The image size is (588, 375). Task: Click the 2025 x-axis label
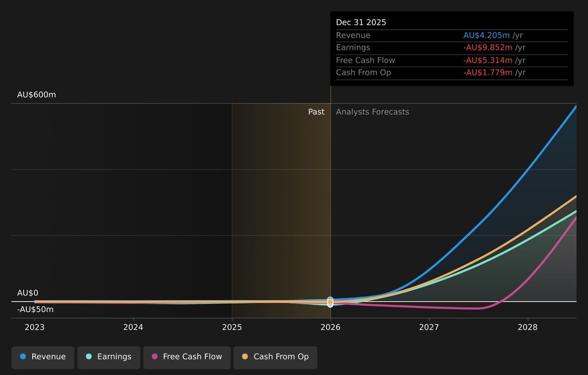tap(232, 327)
